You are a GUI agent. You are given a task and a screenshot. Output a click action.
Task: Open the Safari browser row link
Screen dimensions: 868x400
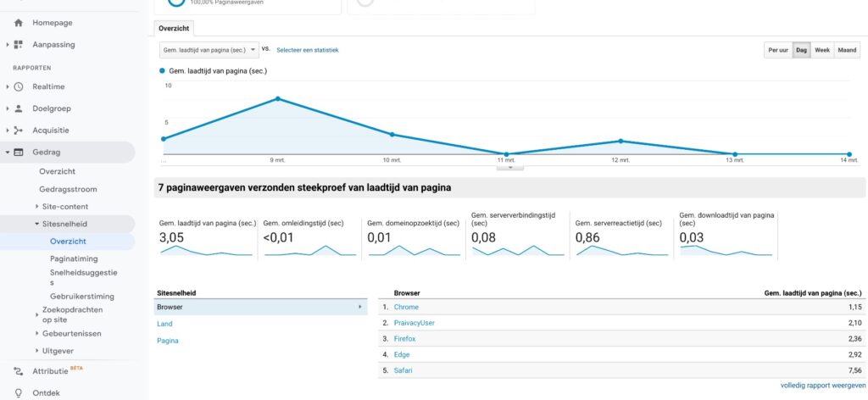click(403, 370)
